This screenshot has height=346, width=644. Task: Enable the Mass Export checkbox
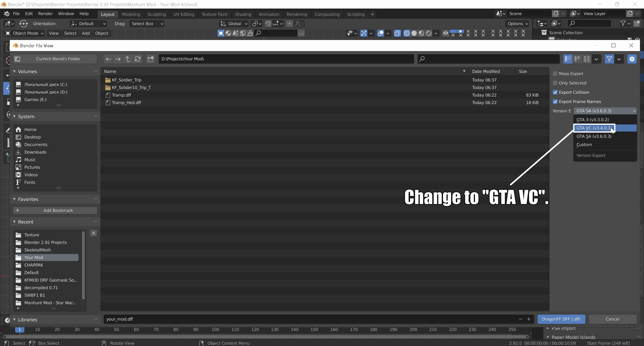555,74
